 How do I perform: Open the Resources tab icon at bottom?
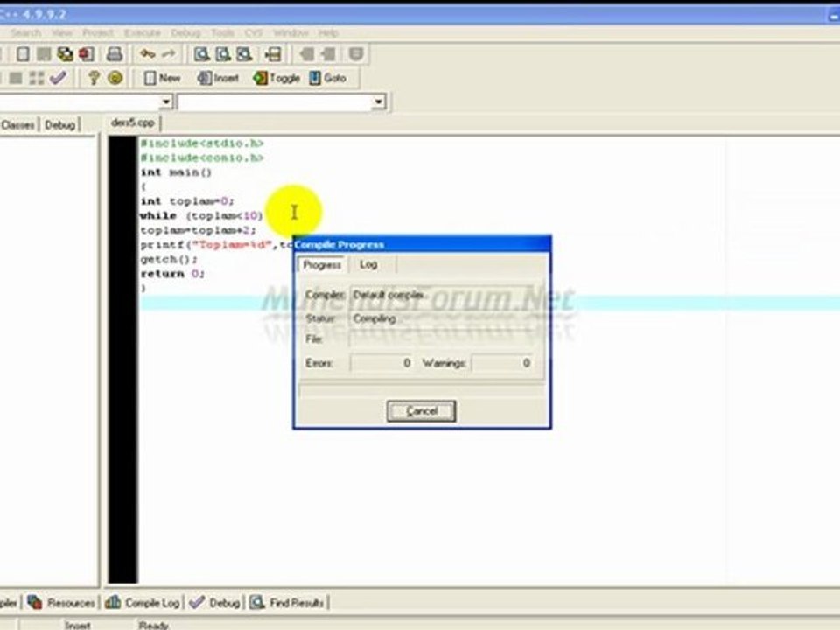35,602
